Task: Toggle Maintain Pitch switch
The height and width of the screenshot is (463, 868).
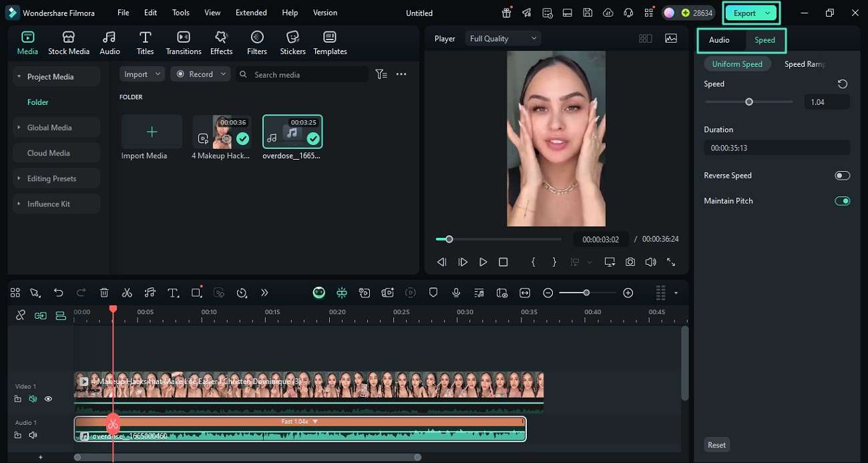Action: point(842,201)
